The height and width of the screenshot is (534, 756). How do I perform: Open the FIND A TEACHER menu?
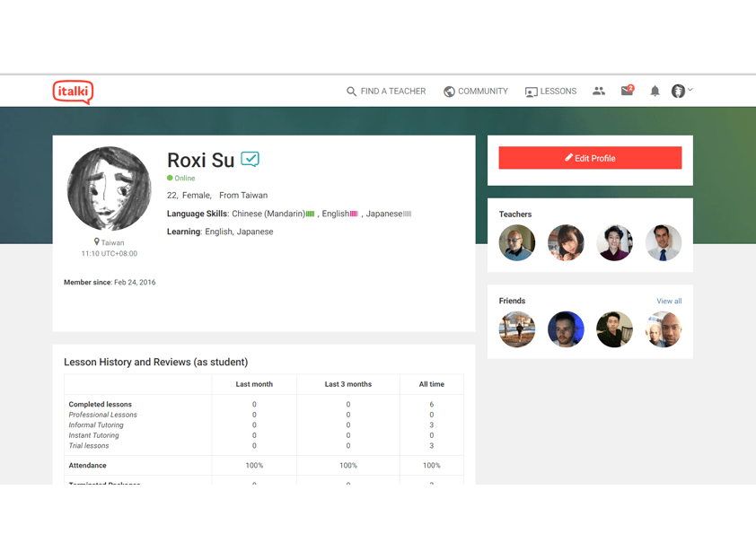coord(393,92)
